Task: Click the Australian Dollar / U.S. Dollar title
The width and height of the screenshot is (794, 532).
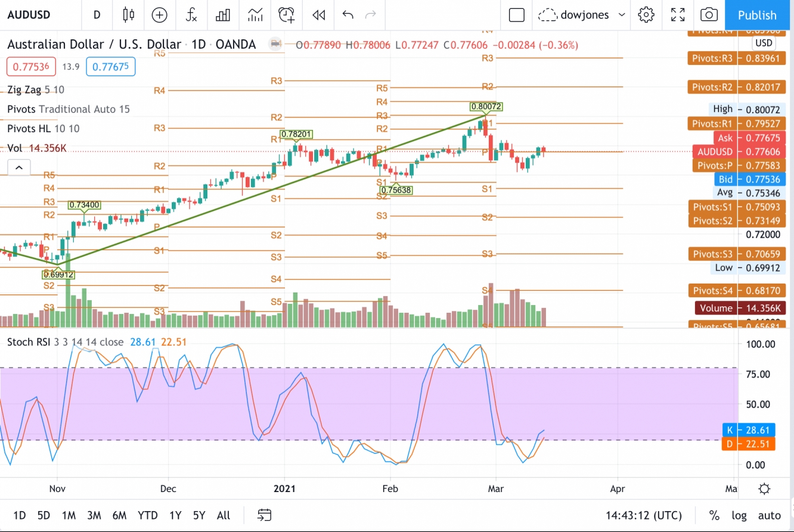Action: 94,44
